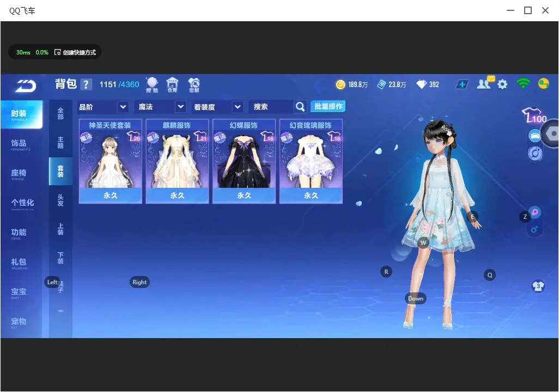Screen dimensions: 559x392
Task: Select the 幻蝶服饰 outfit card
Action: point(244,162)
